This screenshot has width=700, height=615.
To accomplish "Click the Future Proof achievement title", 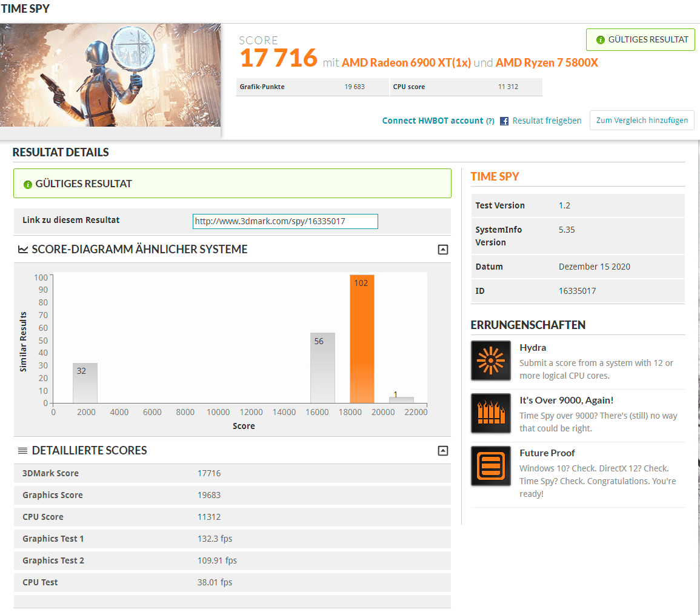I will [547, 453].
